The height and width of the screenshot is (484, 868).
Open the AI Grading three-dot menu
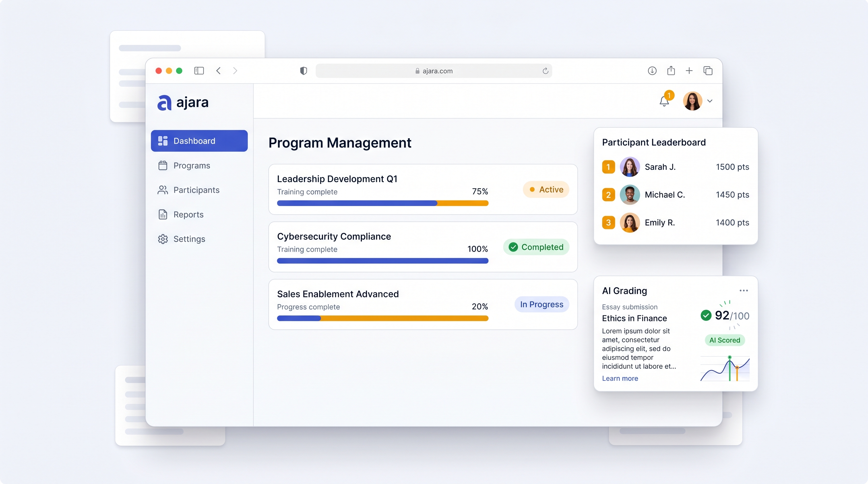pos(744,291)
